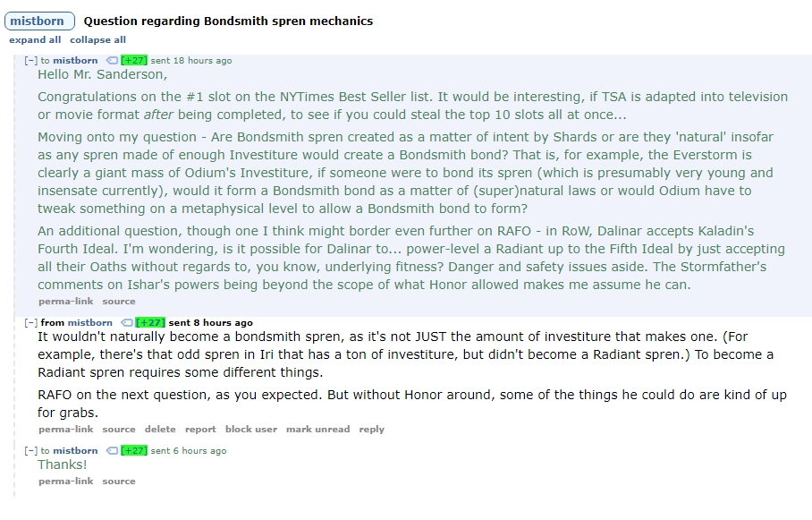
Task: Collapse all messages in thread
Action: tap(97, 40)
